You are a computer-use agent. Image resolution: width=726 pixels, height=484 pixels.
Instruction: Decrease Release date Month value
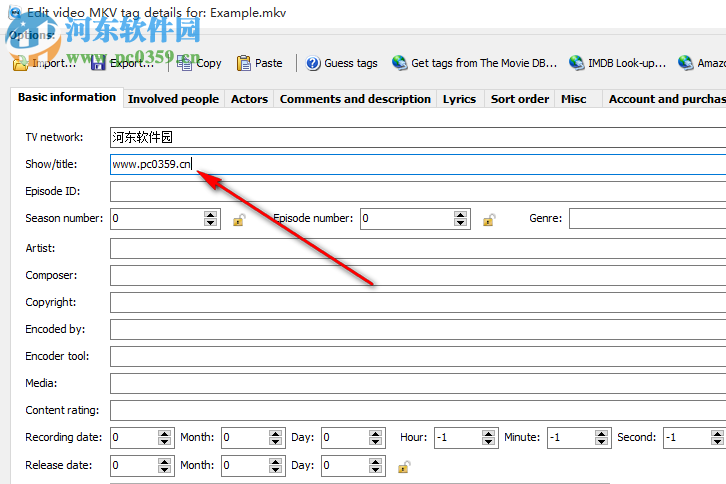275,469
